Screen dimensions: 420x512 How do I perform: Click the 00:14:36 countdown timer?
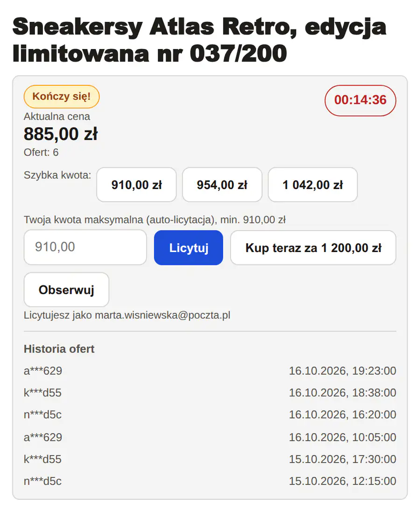[360, 100]
